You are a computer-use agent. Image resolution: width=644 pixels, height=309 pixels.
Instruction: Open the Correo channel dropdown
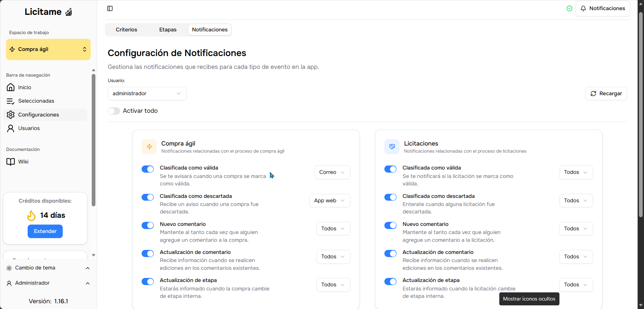pos(332,172)
